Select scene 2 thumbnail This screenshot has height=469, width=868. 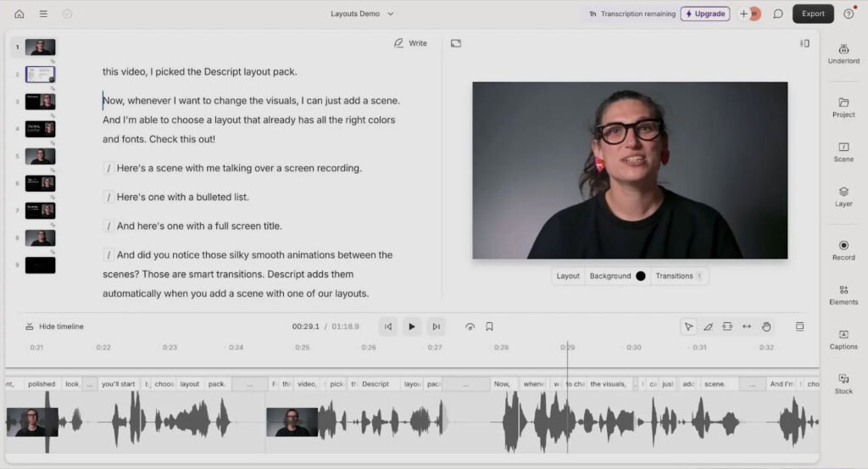click(41, 74)
